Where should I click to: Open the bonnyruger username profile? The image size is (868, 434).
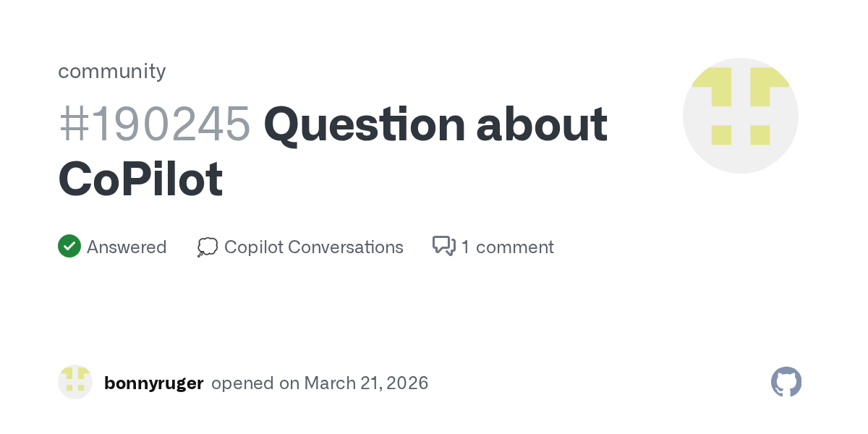[153, 383]
